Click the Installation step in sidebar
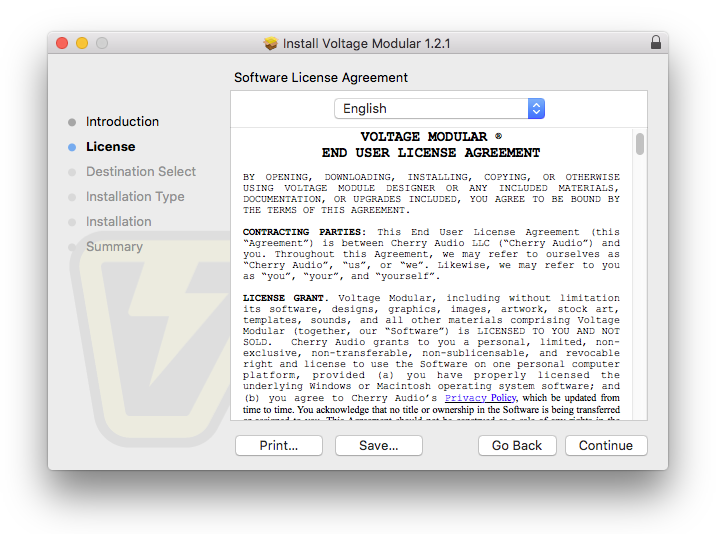719x534 pixels. click(118, 222)
